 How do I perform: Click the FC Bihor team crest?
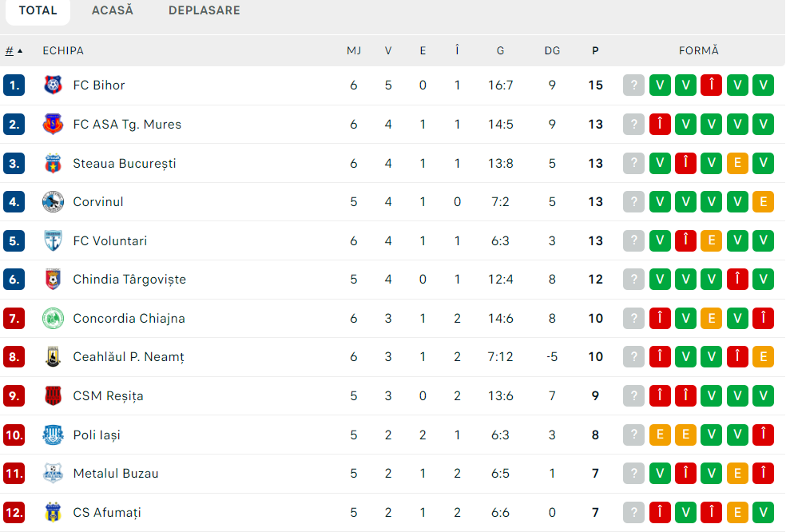coord(53,85)
